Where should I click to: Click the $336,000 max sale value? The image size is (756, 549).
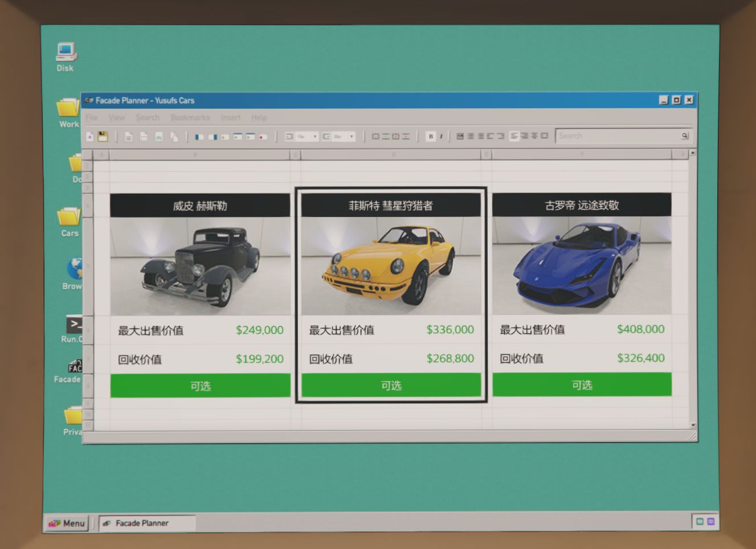[x=450, y=329]
